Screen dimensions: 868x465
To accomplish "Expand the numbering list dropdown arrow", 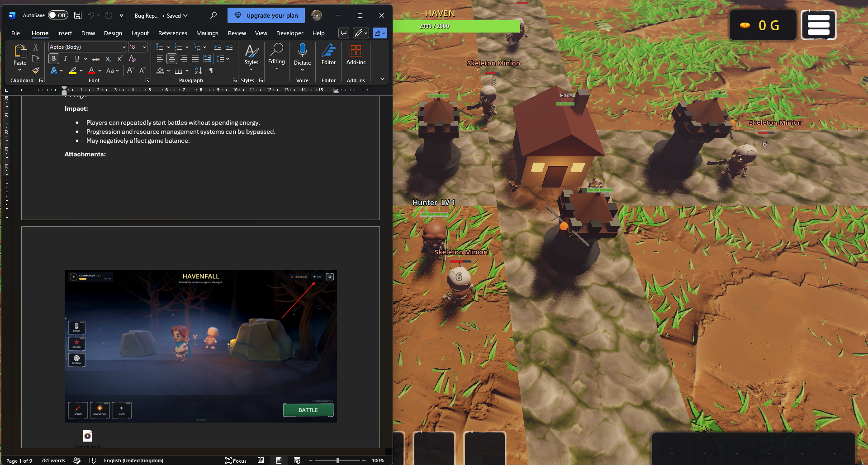I will pyautogui.click(x=187, y=47).
